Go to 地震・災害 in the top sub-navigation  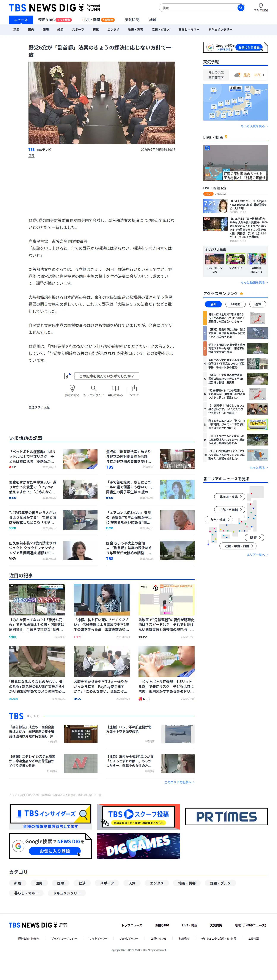pos(135,29)
